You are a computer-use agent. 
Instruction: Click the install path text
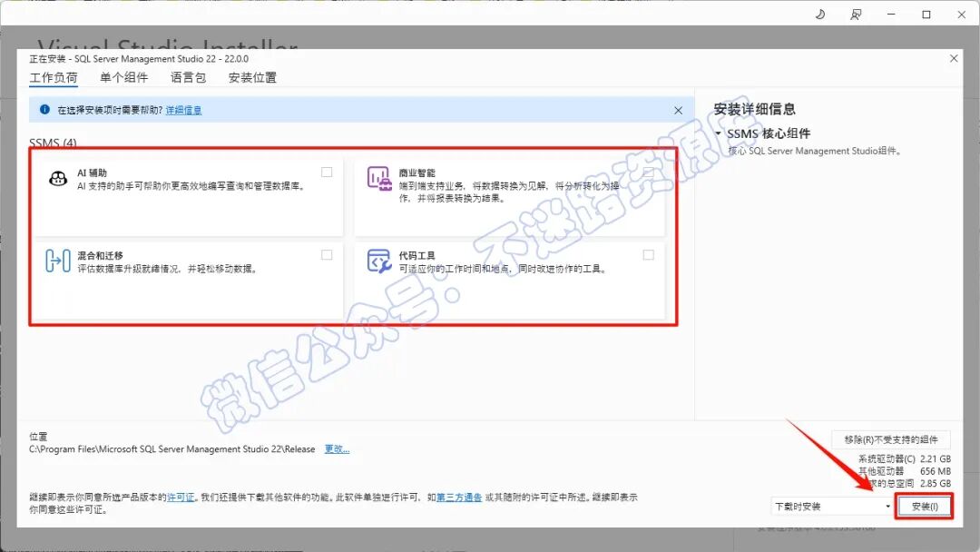point(171,448)
